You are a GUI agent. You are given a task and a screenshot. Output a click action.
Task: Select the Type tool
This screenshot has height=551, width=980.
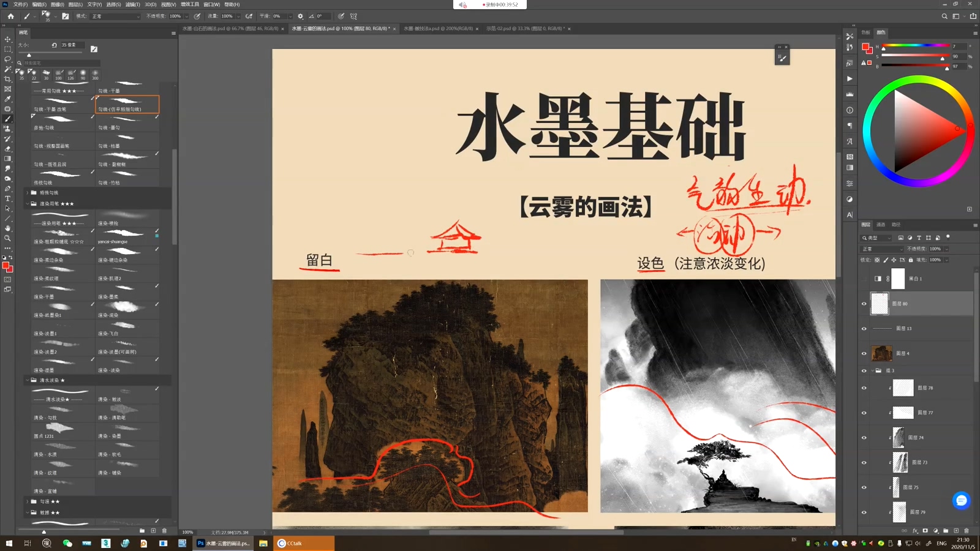pos(7,198)
